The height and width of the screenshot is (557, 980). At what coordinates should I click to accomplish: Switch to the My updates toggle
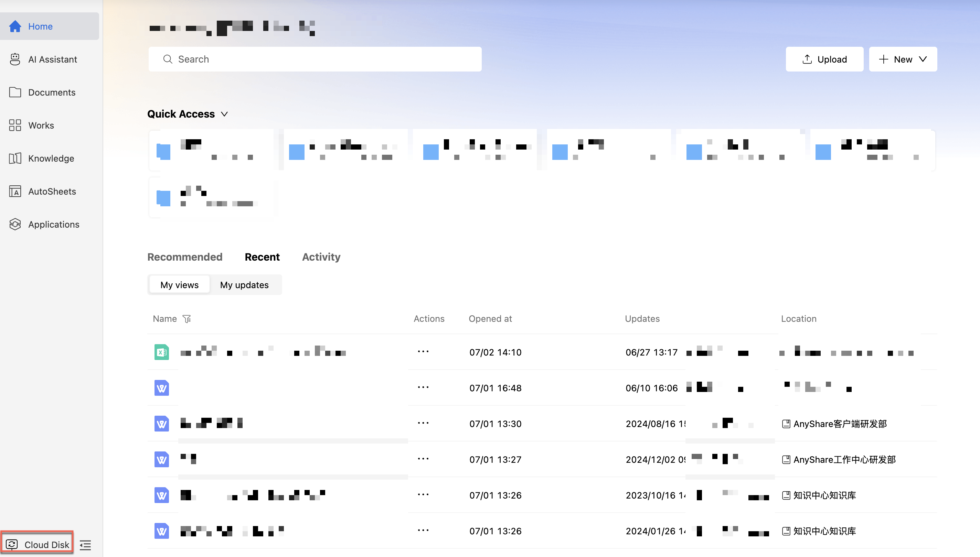[x=244, y=285]
